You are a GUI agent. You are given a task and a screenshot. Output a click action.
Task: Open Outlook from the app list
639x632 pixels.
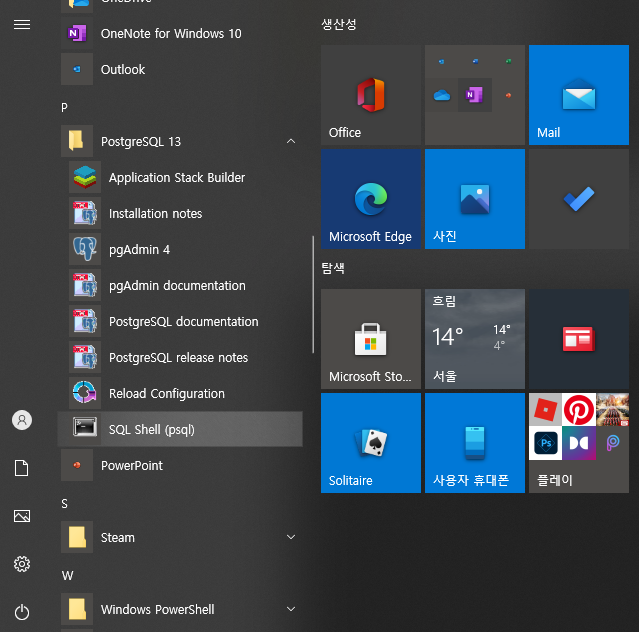182,69
